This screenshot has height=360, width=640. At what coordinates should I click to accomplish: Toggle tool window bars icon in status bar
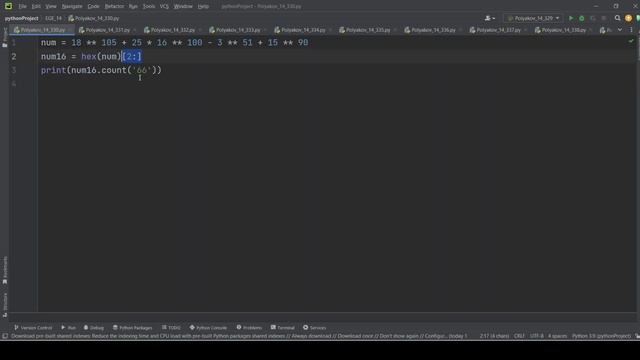5,336
